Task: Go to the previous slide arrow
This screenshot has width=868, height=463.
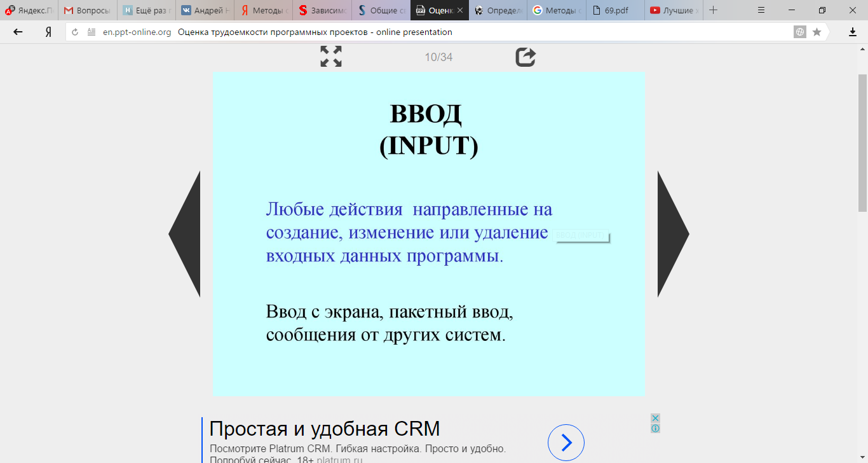Action: [x=184, y=234]
